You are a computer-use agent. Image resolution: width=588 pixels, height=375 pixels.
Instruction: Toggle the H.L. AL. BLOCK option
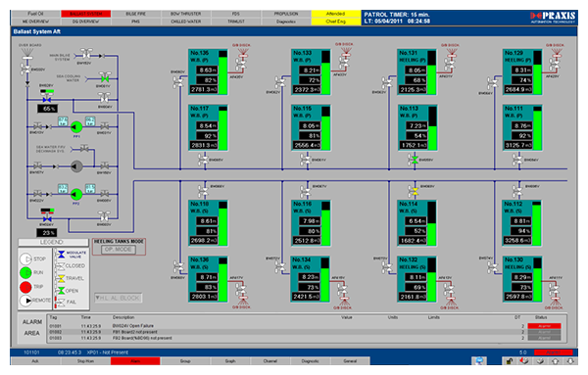pos(118,299)
